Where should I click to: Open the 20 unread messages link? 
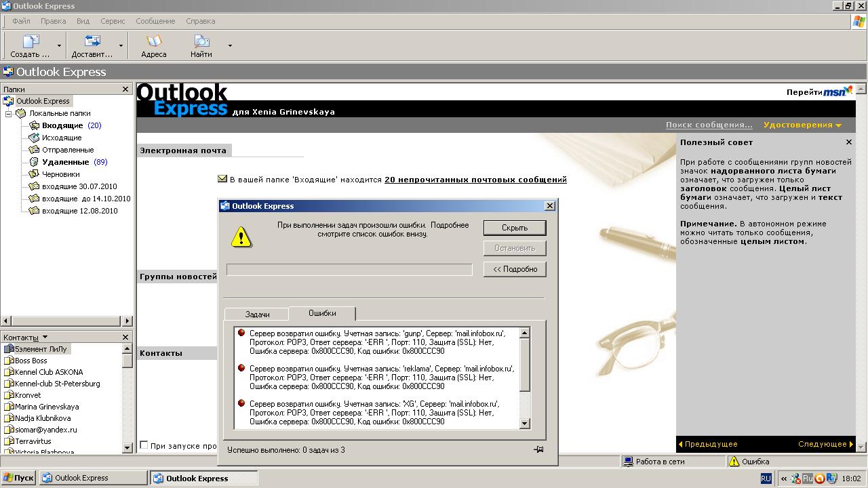coord(475,180)
